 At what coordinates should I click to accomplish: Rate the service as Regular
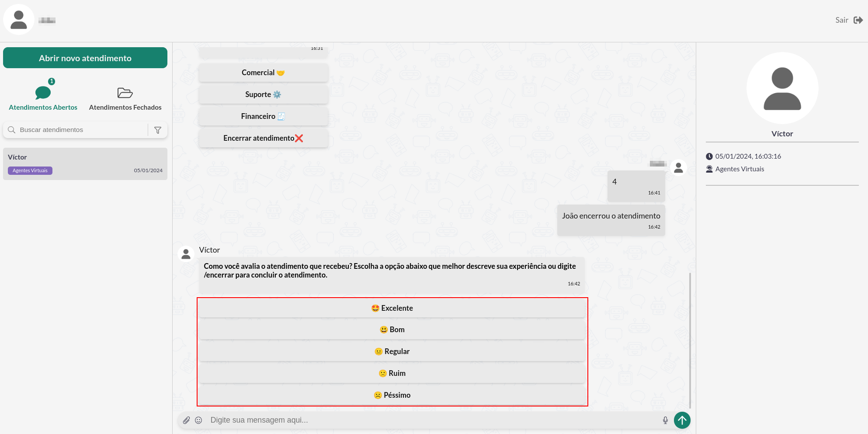(x=392, y=351)
